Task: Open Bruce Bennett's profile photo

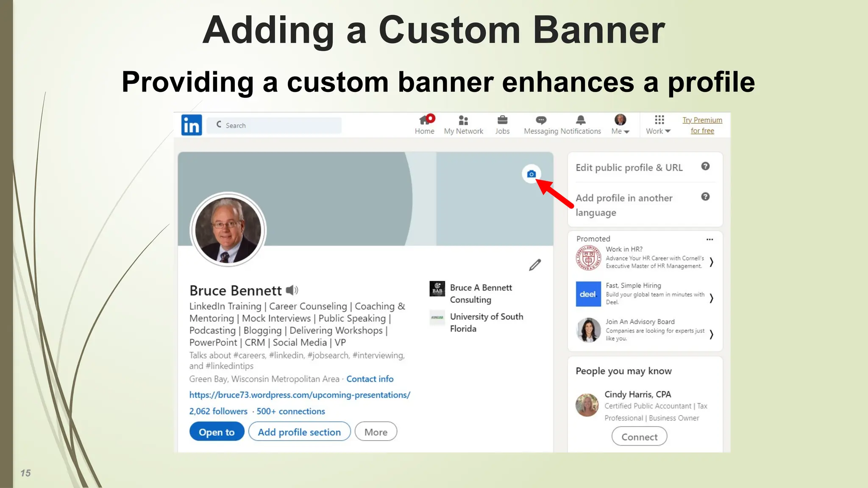Action: pos(228,230)
